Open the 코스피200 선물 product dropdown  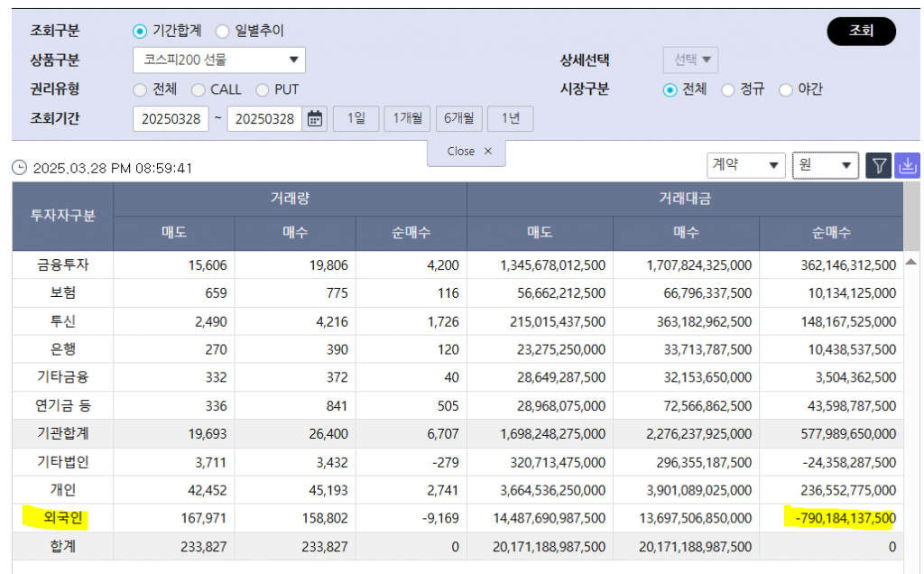click(218, 60)
